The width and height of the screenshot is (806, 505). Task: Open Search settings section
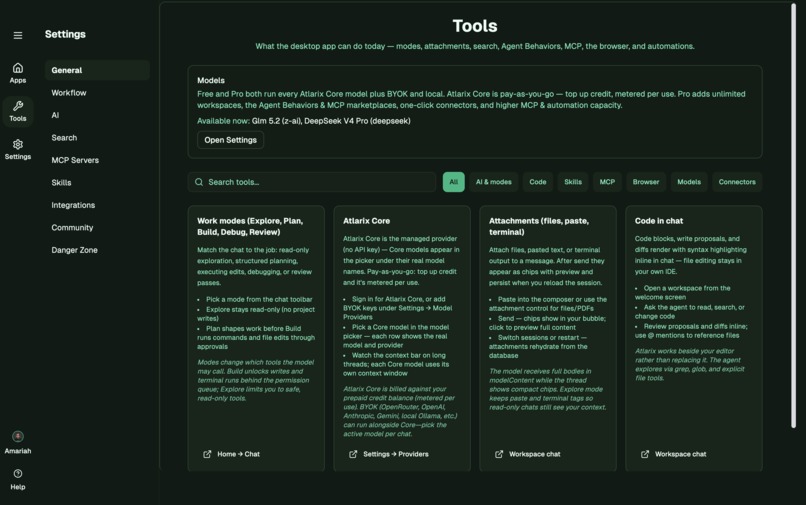pos(97,138)
